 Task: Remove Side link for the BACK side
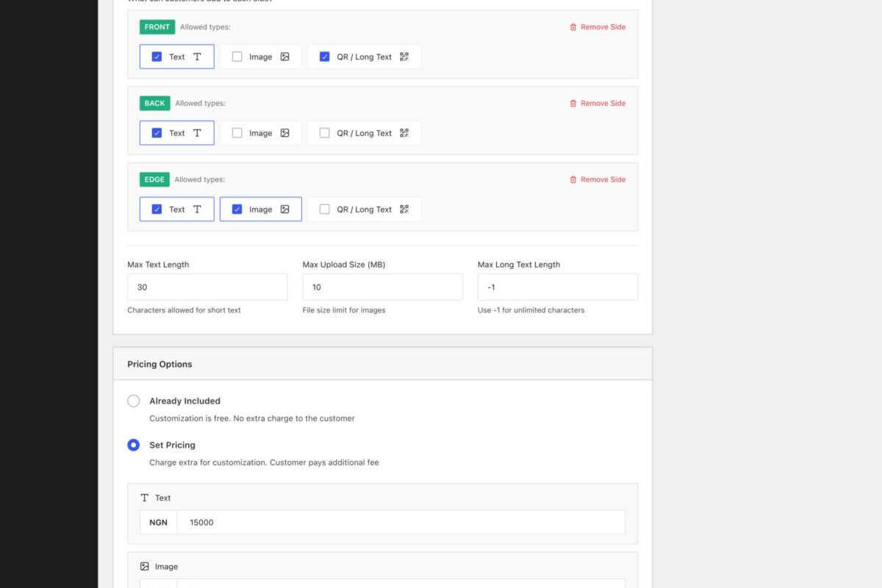(x=603, y=104)
